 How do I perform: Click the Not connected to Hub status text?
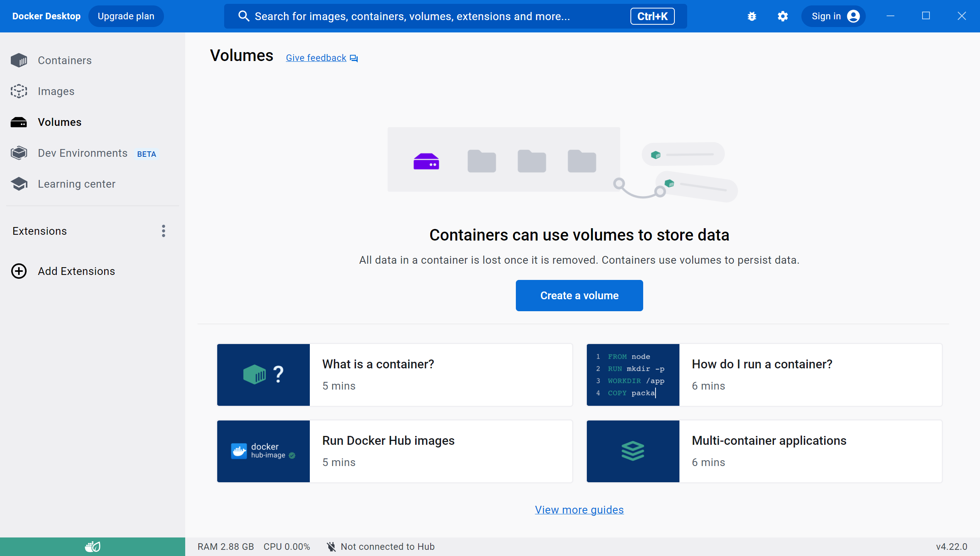[388, 547]
